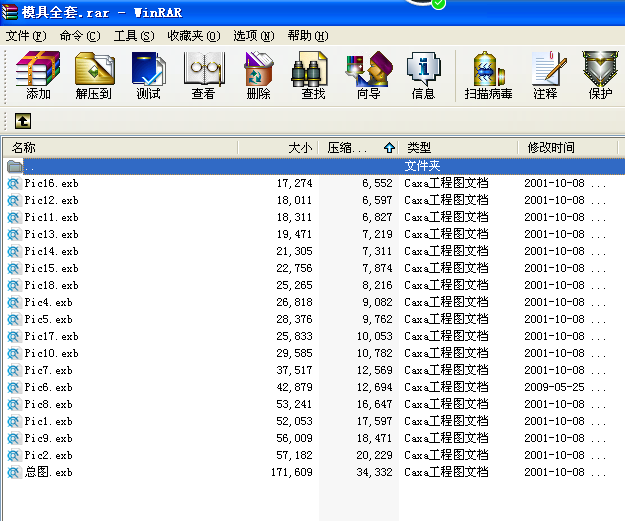Select file name Pic9.exb
The width and height of the screenshot is (625, 521).
(48, 438)
